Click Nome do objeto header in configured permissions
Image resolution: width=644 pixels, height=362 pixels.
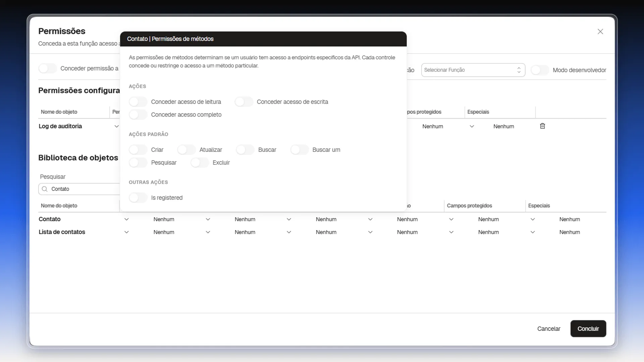(x=59, y=112)
